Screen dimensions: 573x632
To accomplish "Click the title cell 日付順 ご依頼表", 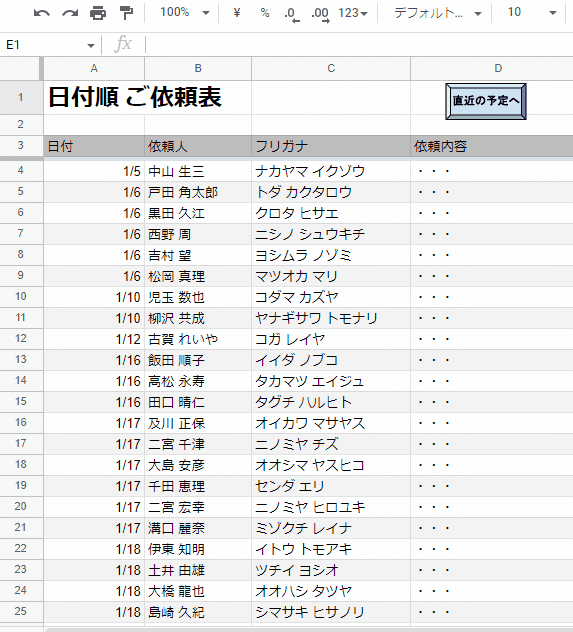I will pyautogui.click(x=135, y=98).
